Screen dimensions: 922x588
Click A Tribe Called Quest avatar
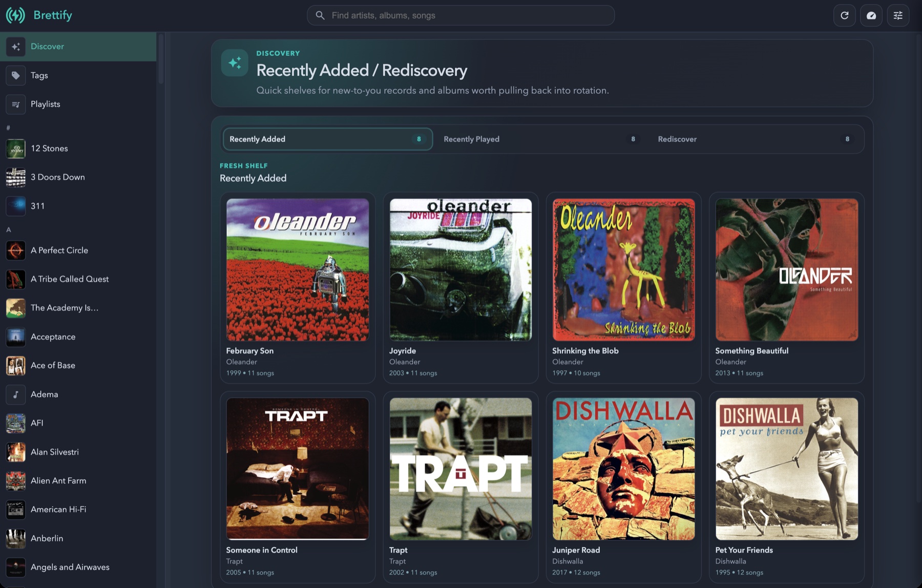click(16, 279)
